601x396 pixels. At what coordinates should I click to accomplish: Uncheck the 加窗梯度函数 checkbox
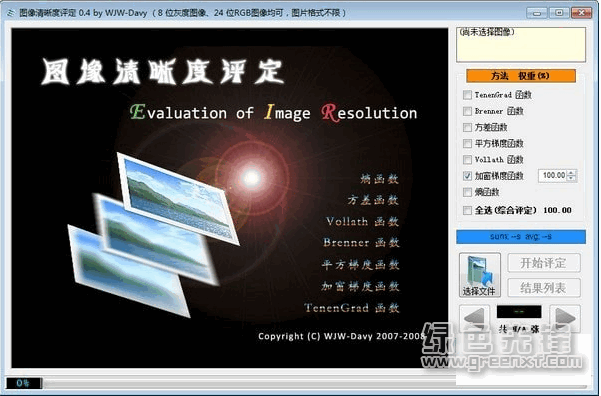(x=467, y=176)
